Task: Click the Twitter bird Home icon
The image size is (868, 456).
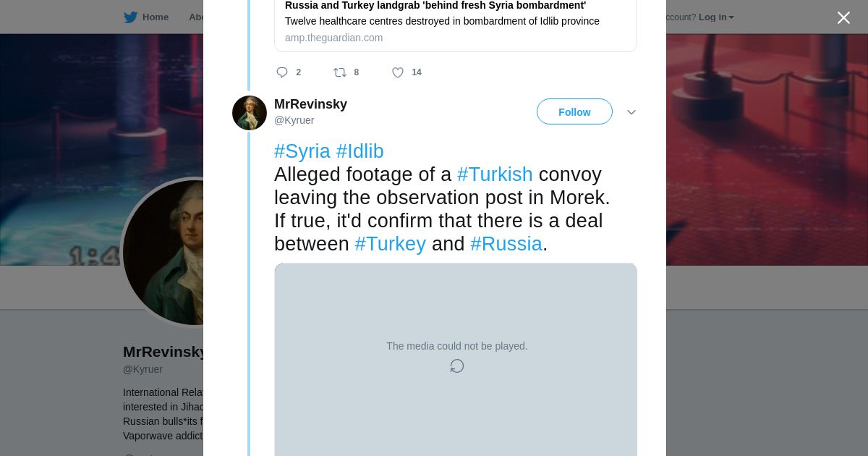Action: [130, 17]
